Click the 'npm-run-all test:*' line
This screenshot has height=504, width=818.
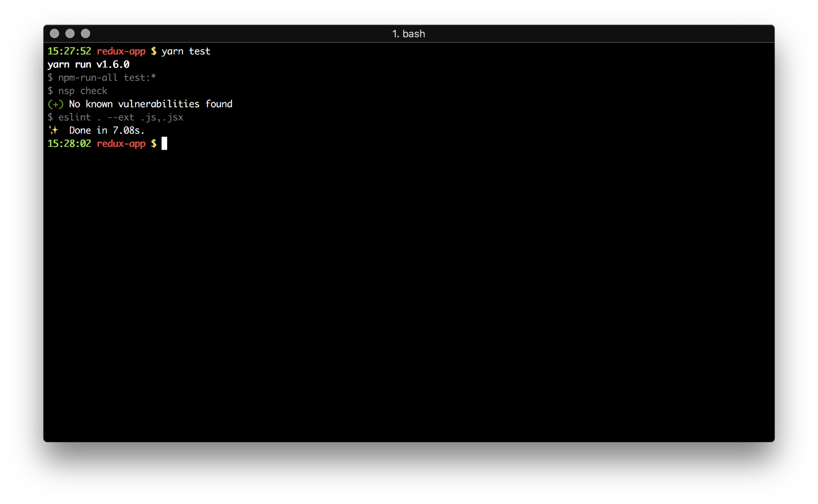click(102, 78)
